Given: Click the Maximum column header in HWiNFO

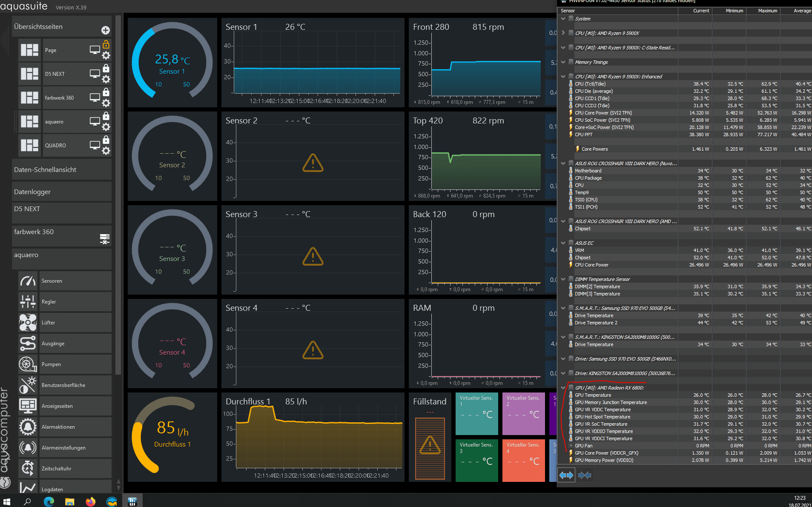Looking at the screenshot, I should point(763,11).
